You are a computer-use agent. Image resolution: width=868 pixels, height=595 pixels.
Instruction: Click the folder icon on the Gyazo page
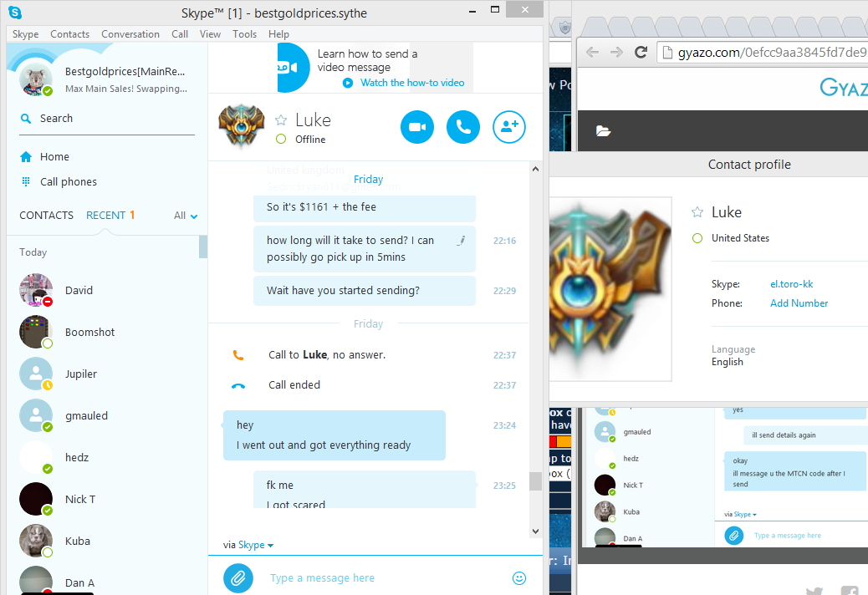(603, 131)
